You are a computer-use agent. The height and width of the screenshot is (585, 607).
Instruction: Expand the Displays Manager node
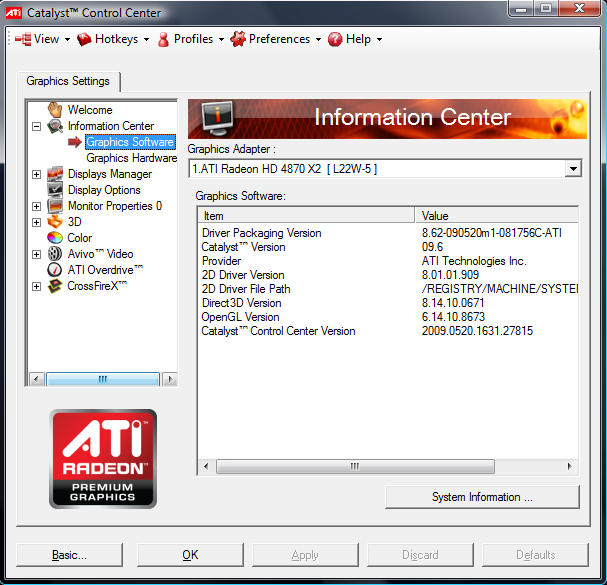(36, 174)
